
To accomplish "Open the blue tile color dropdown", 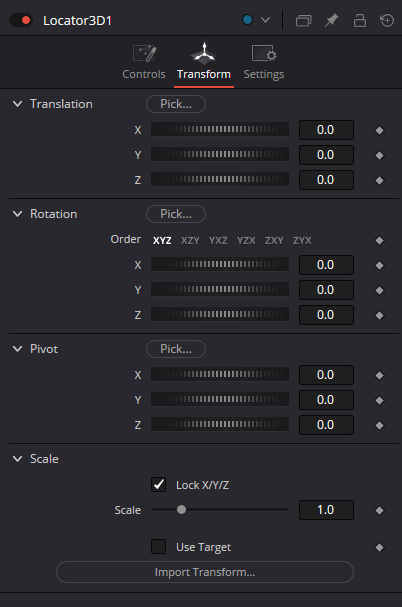I will pyautogui.click(x=265, y=20).
